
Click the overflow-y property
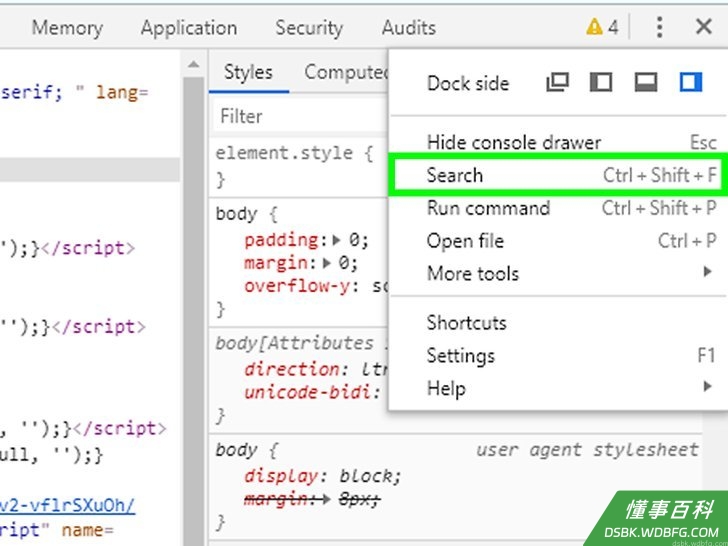[296, 287]
